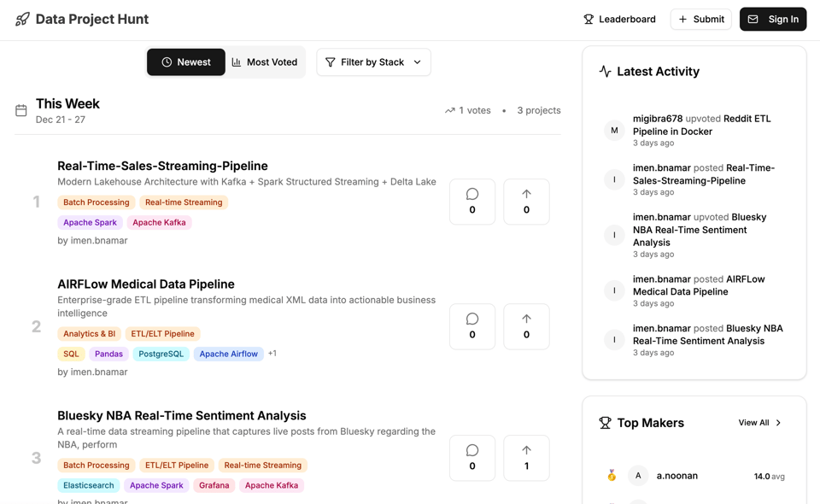Image resolution: width=820 pixels, height=504 pixels.
Task: Expand the Filter by Stack dropdown
Action: (x=373, y=62)
